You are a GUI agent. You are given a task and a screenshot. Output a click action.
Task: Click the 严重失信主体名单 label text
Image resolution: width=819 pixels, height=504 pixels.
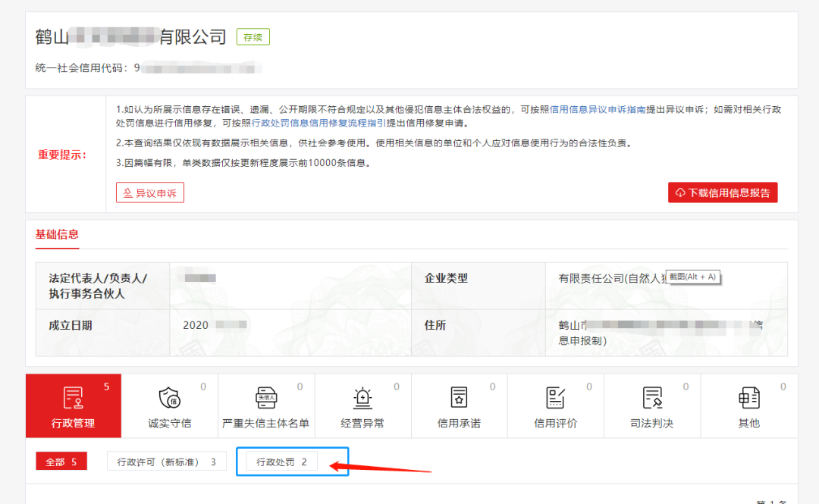[266, 423]
